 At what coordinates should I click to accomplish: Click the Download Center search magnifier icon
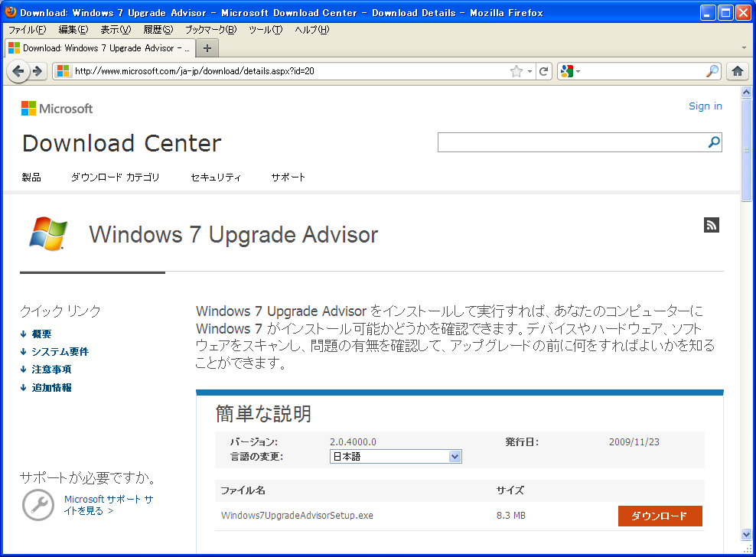tap(714, 142)
